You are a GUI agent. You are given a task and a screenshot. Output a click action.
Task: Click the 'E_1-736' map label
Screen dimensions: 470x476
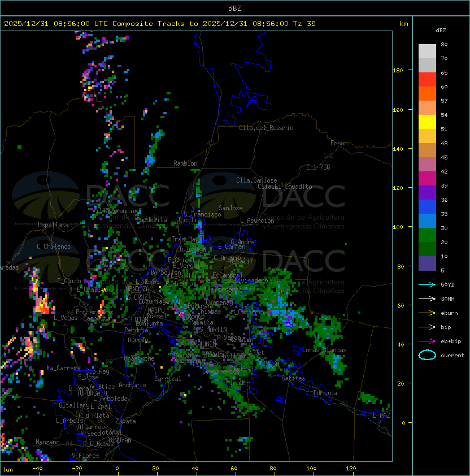coord(318,167)
